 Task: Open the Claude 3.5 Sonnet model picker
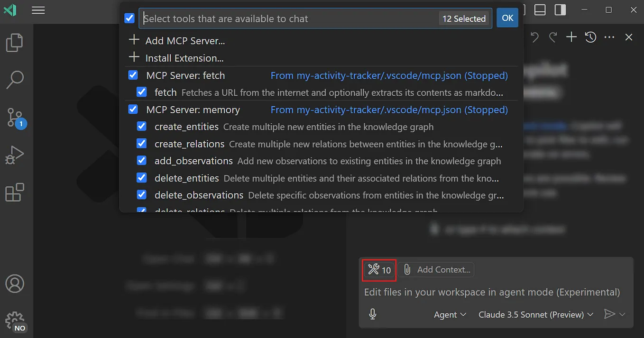(535, 314)
